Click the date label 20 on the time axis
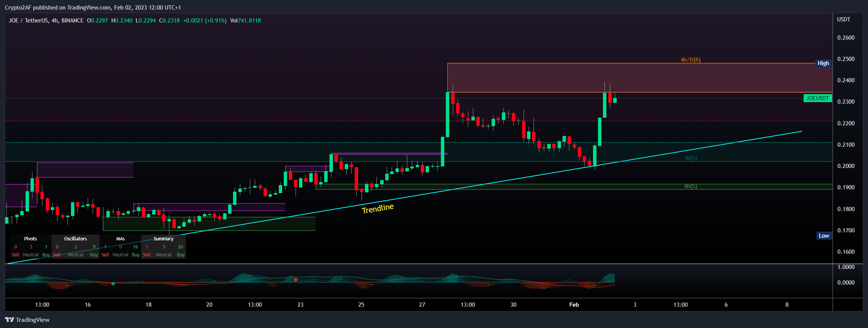 (209, 305)
